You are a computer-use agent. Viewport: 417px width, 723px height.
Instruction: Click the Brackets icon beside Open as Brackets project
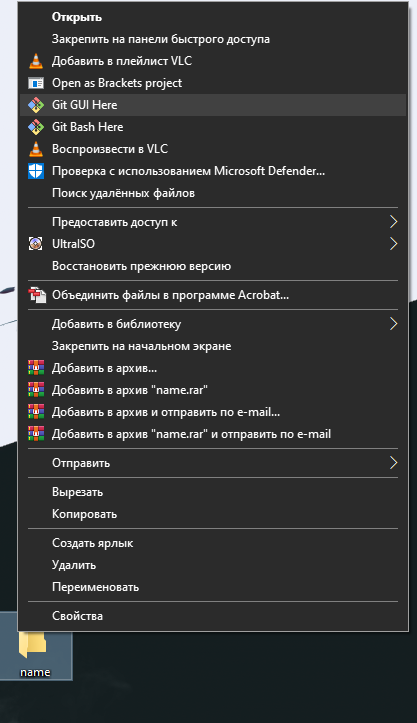click(x=36, y=83)
